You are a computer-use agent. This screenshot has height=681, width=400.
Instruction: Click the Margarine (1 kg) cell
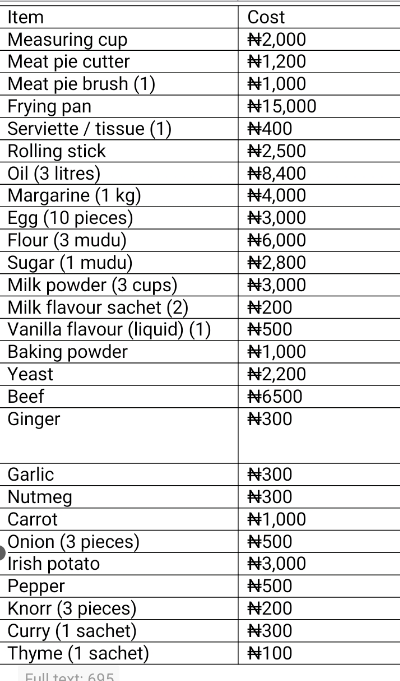[119, 195]
